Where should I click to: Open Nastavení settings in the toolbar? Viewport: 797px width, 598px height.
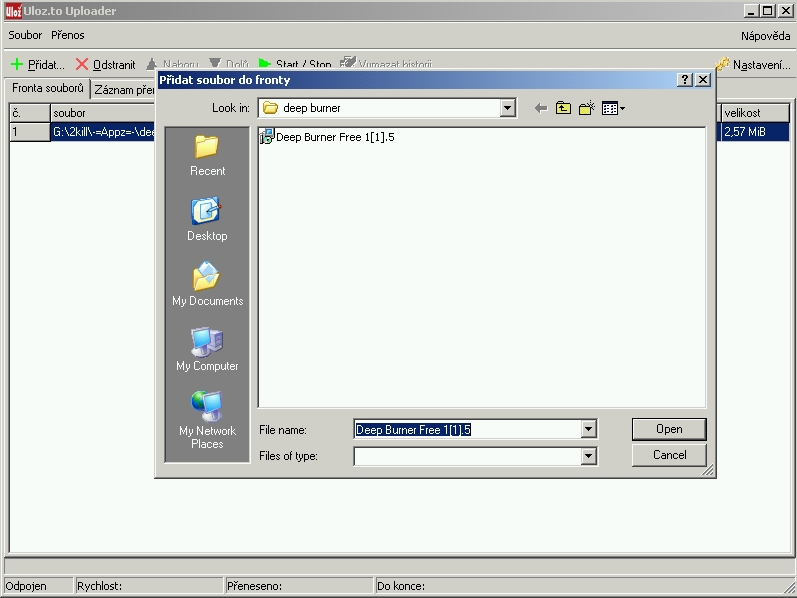753,65
